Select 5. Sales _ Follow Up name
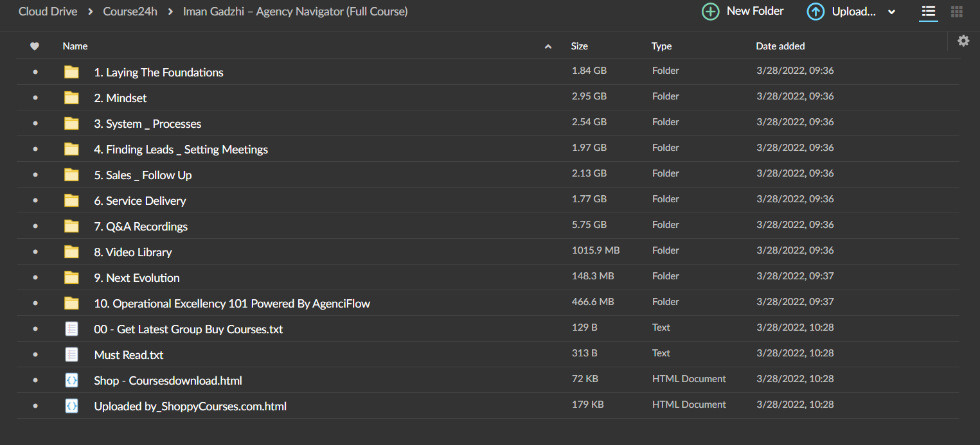Screen dimensions: 980x445 143,175
